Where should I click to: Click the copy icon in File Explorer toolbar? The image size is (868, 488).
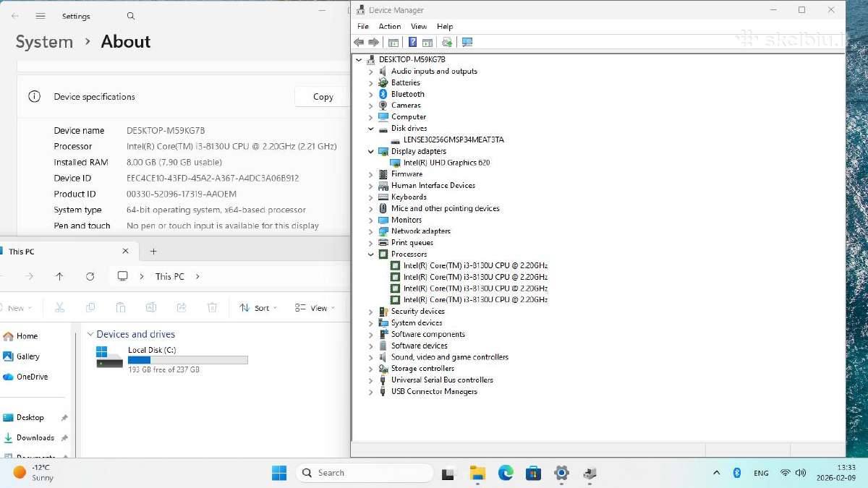pyautogui.click(x=90, y=307)
